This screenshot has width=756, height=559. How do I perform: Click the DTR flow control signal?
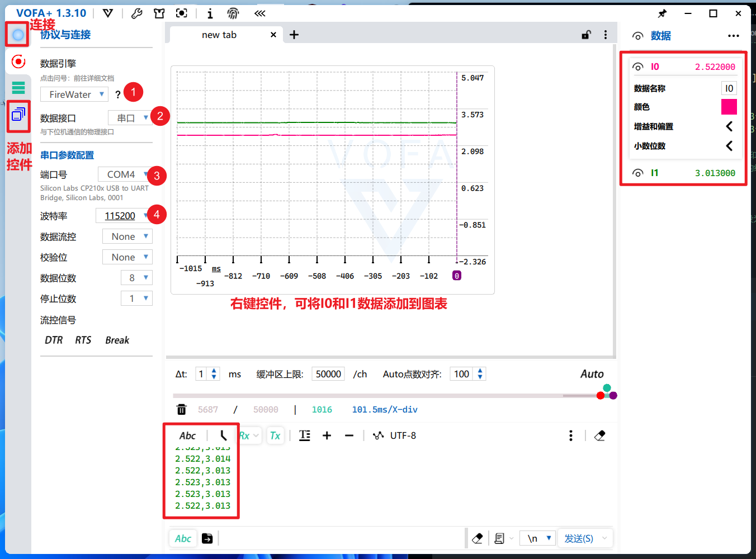54,340
